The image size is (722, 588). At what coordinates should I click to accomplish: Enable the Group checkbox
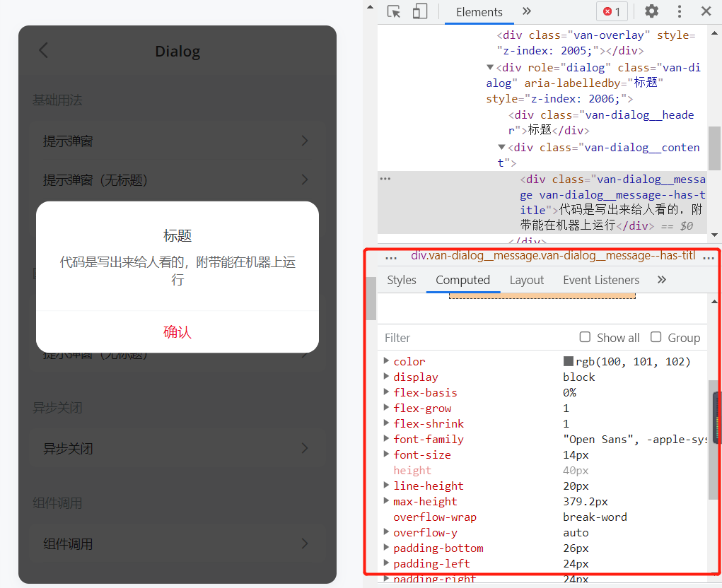click(x=656, y=337)
